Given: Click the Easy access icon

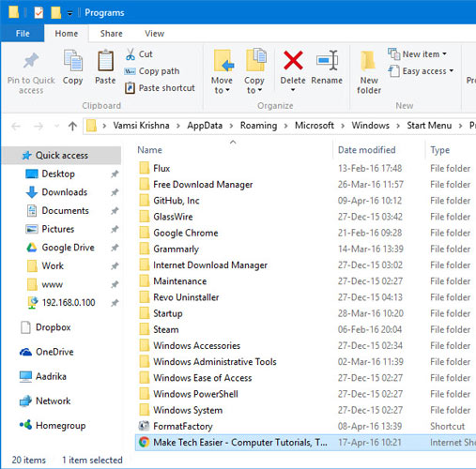Looking at the screenshot, I should tap(393, 71).
